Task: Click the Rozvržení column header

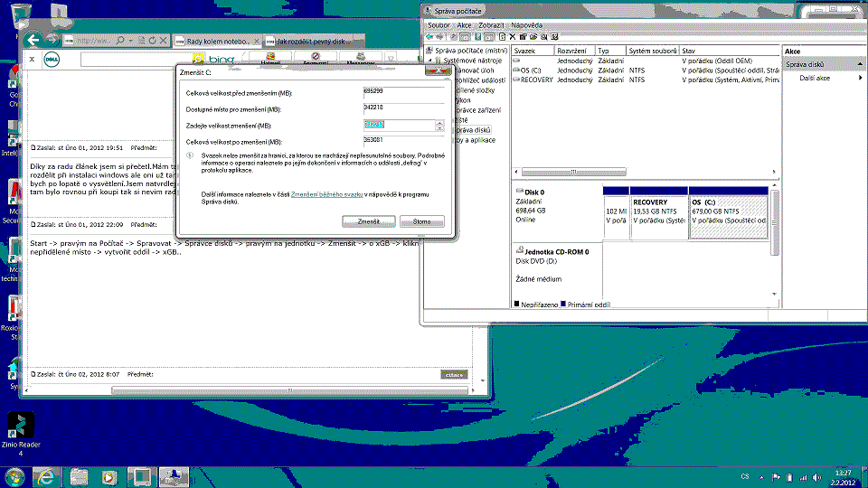Action: pos(575,51)
